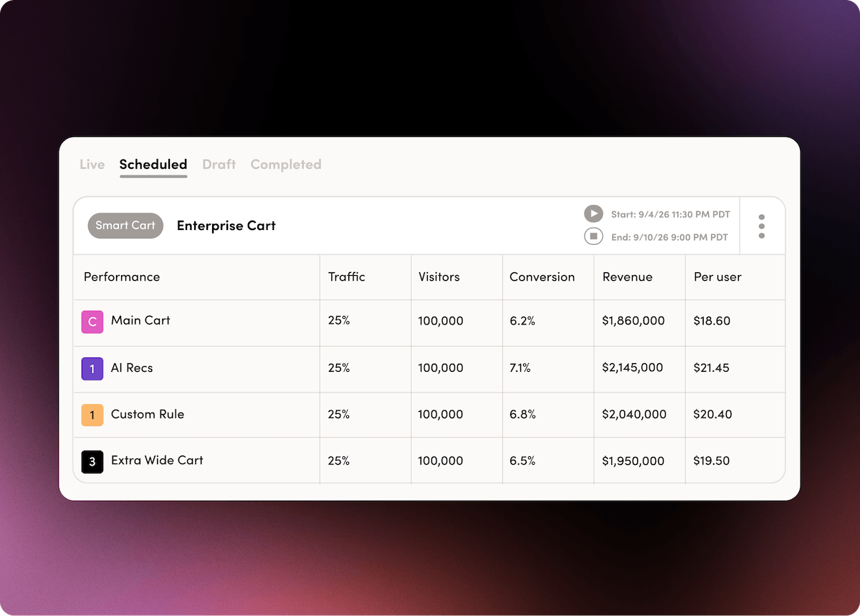Click the Revenue column header
Image resolution: width=860 pixels, height=616 pixels.
628,276
